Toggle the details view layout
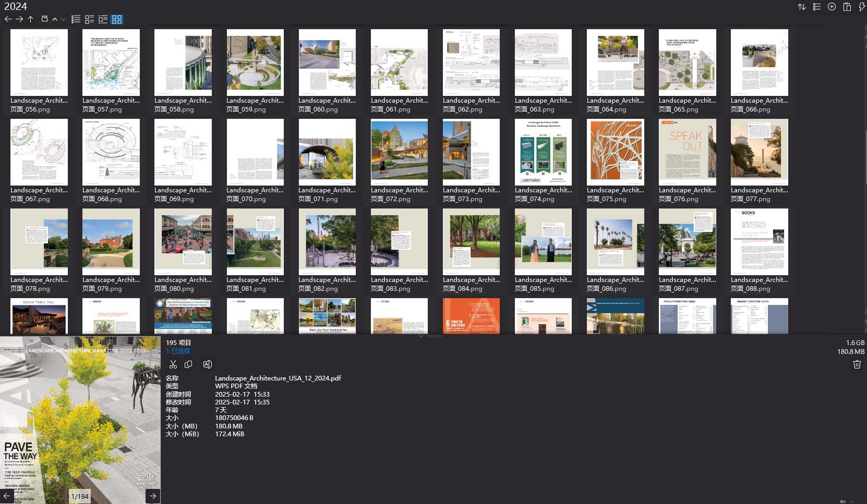Image resolution: width=867 pixels, height=504 pixels. (x=103, y=19)
